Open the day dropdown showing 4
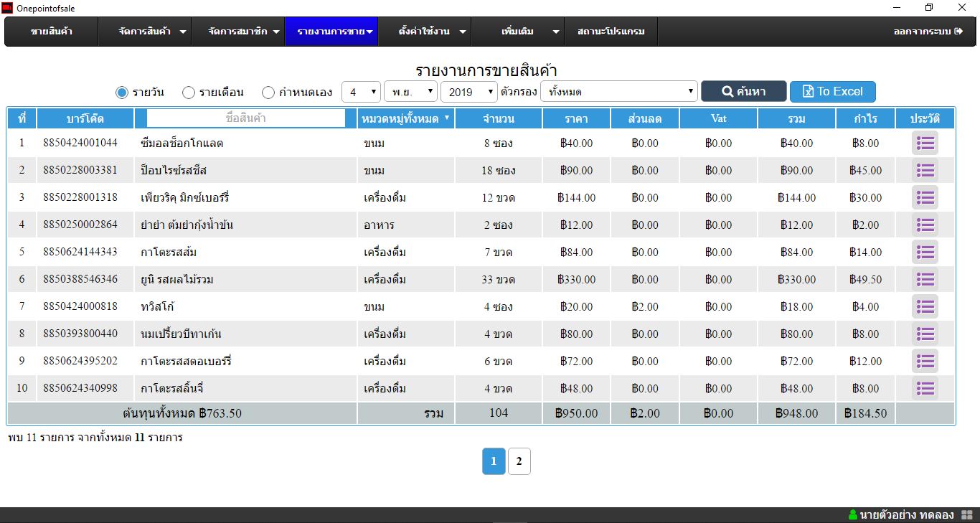The height and width of the screenshot is (523, 980). (361, 92)
